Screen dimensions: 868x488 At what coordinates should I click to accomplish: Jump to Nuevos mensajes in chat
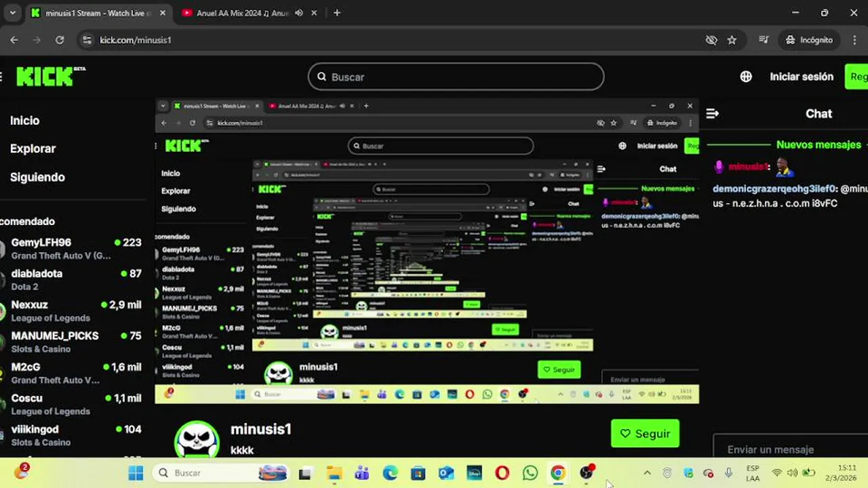click(818, 145)
